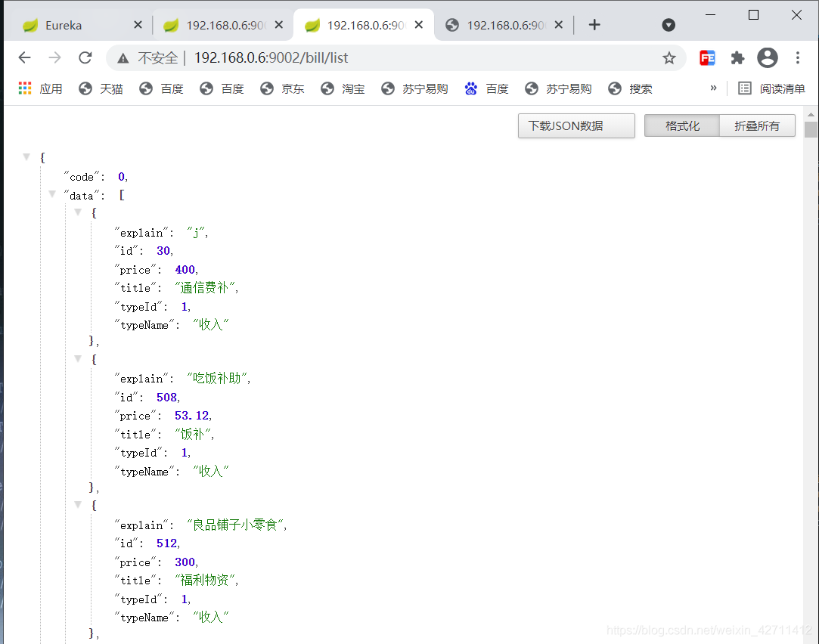Viewport: 819px width, 644px height.
Task: Open the FE helper extension icon
Action: point(707,58)
